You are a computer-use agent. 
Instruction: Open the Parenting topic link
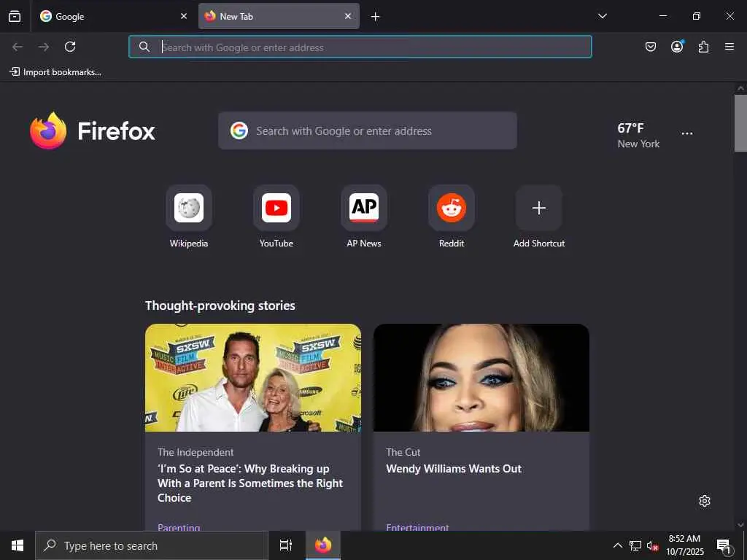179,527
